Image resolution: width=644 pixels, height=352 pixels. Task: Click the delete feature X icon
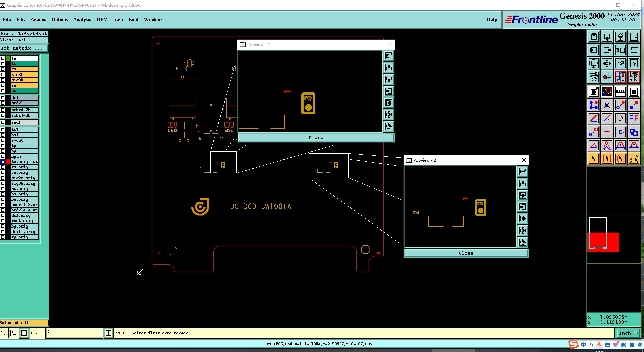[x=607, y=105]
